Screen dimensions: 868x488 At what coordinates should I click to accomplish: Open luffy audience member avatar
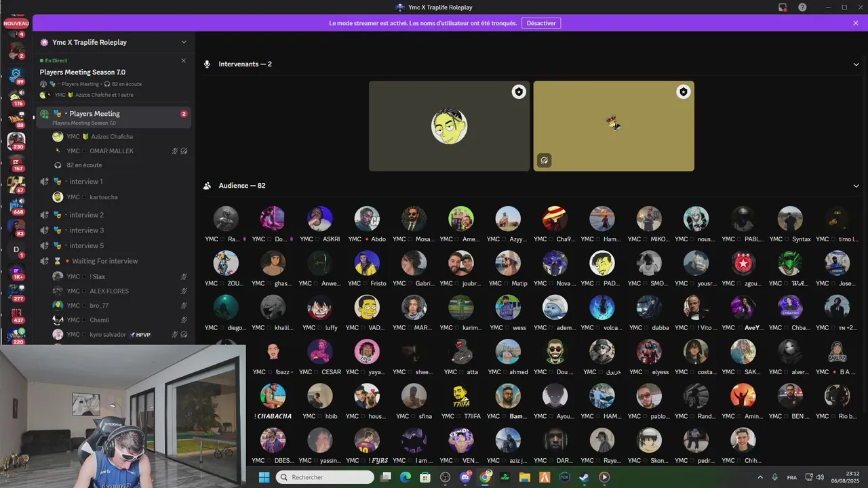click(x=320, y=307)
